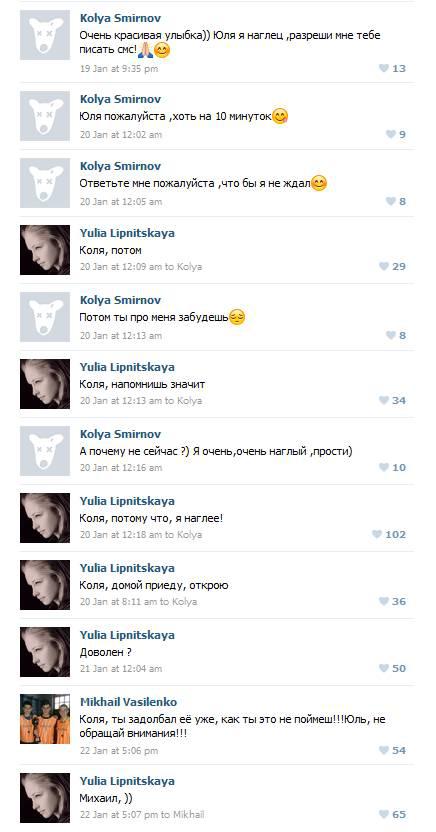
Task: Click heart icon on 102-like comment
Action: 377,534
